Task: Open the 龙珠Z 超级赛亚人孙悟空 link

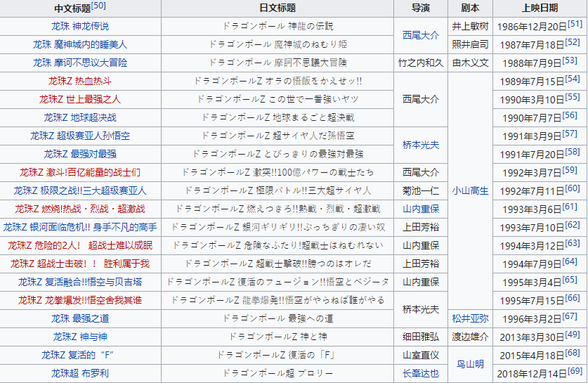Action: pos(80,136)
